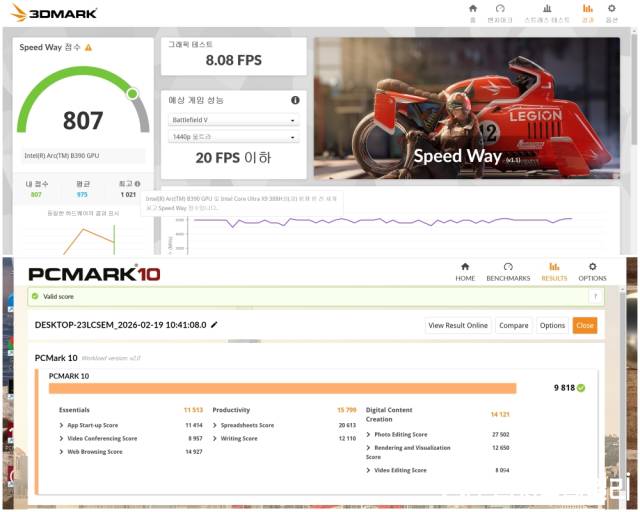640x512 pixels.
Task: Open the 3DMark results bar icon
Action: click(587, 8)
